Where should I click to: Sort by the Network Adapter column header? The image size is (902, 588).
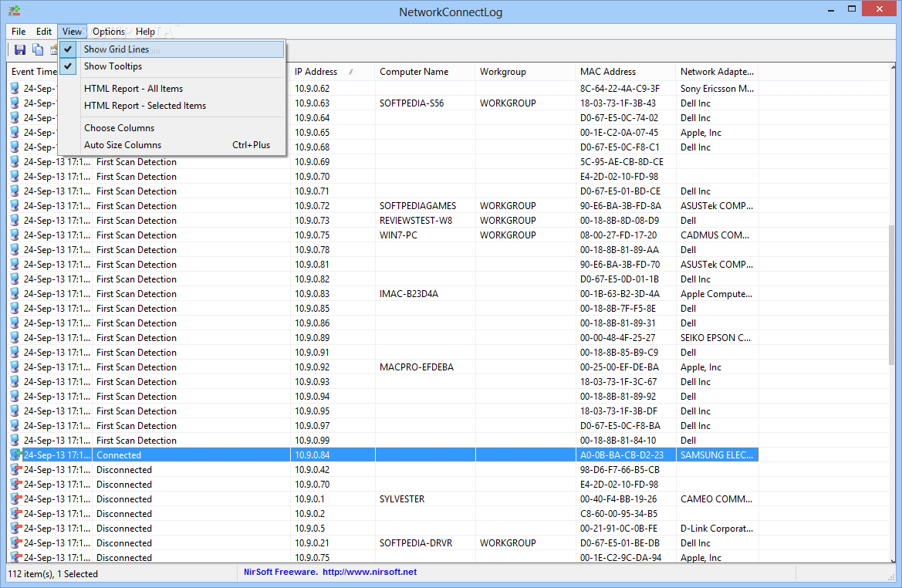[x=717, y=72]
